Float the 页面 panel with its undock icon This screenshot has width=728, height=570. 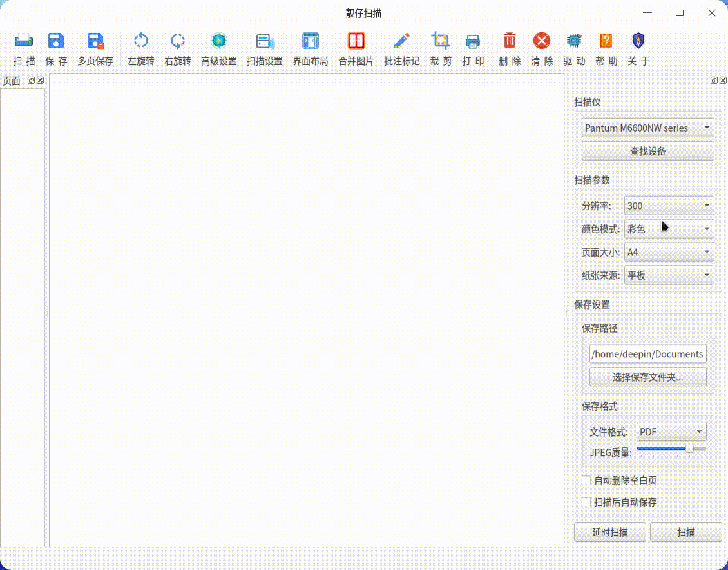pos(31,81)
